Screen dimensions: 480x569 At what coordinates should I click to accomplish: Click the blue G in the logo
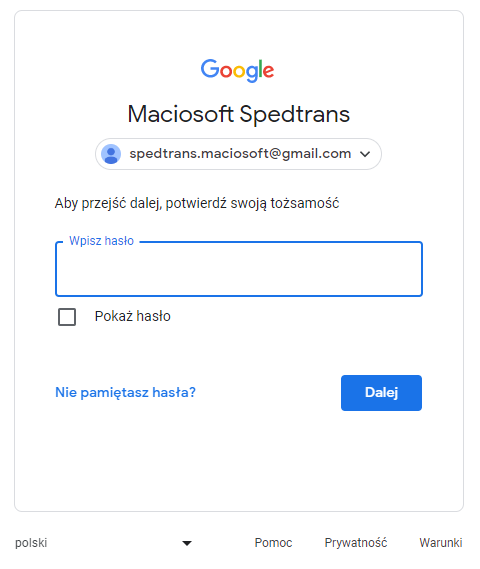(210, 68)
